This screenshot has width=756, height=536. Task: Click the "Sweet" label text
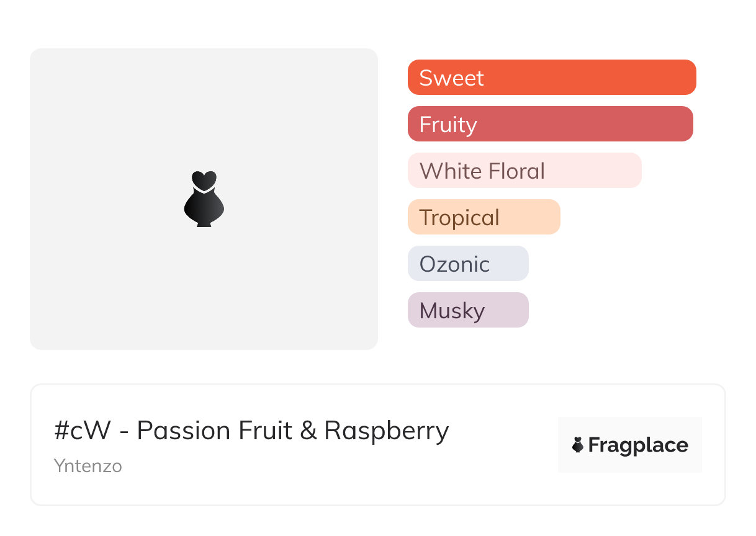pyautogui.click(x=451, y=78)
